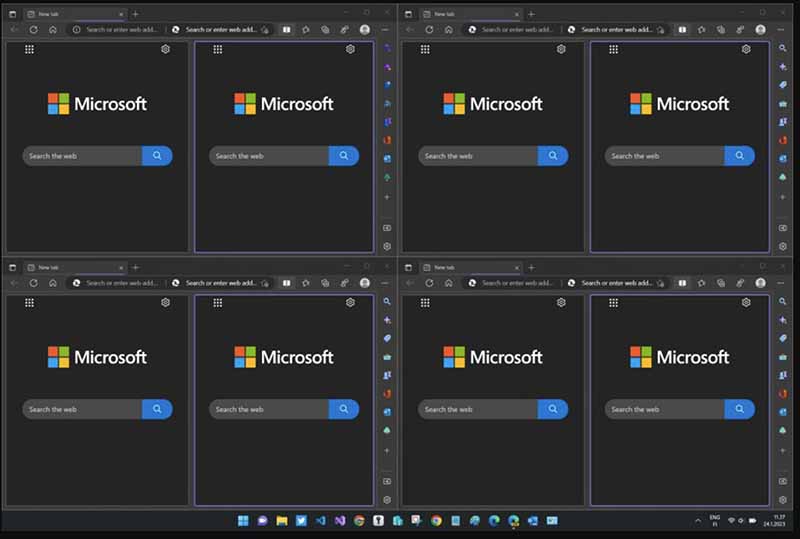
Task: Click the blue search button in the top-right window's right pane
Action: point(739,156)
